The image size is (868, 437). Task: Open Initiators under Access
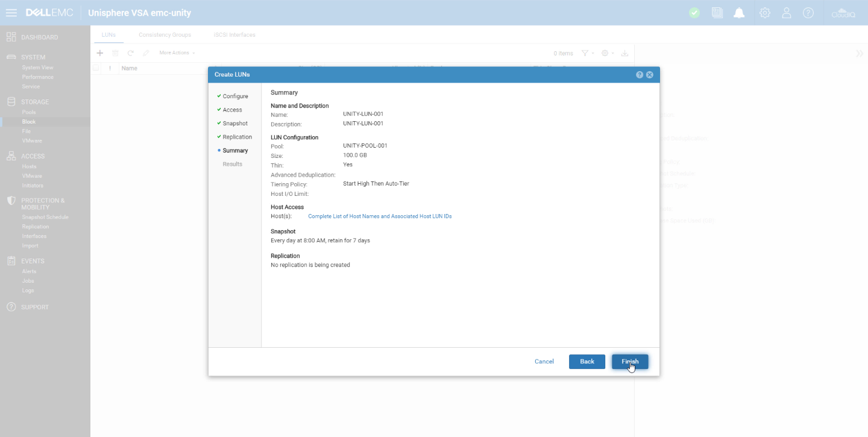coord(33,186)
